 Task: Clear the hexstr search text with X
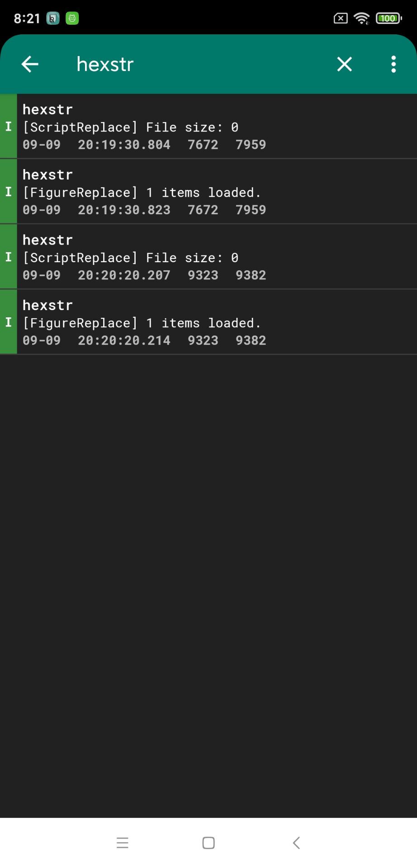[x=345, y=64]
